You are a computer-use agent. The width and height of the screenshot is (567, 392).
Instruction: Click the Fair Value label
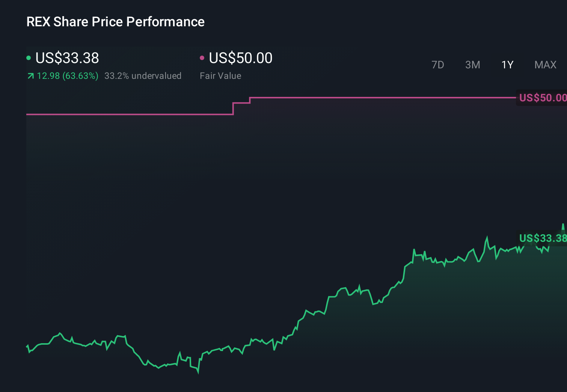tap(220, 76)
